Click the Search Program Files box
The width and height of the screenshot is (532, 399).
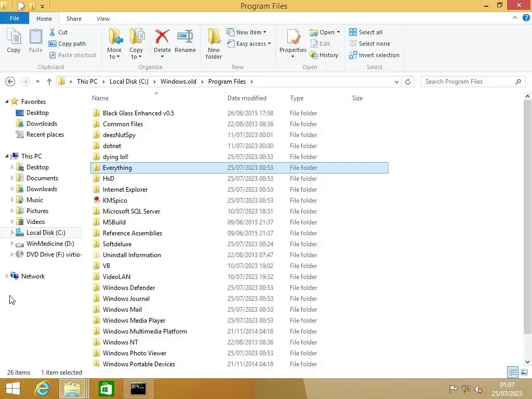[x=473, y=82]
